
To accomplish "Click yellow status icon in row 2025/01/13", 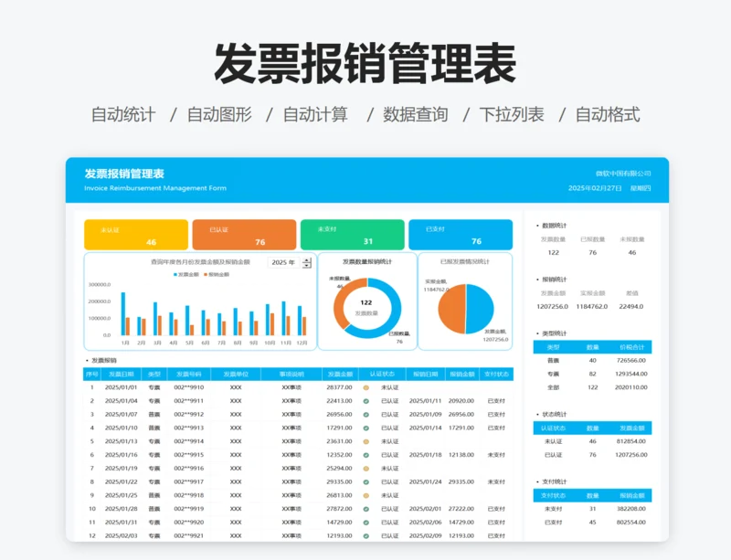I will click(x=366, y=442).
